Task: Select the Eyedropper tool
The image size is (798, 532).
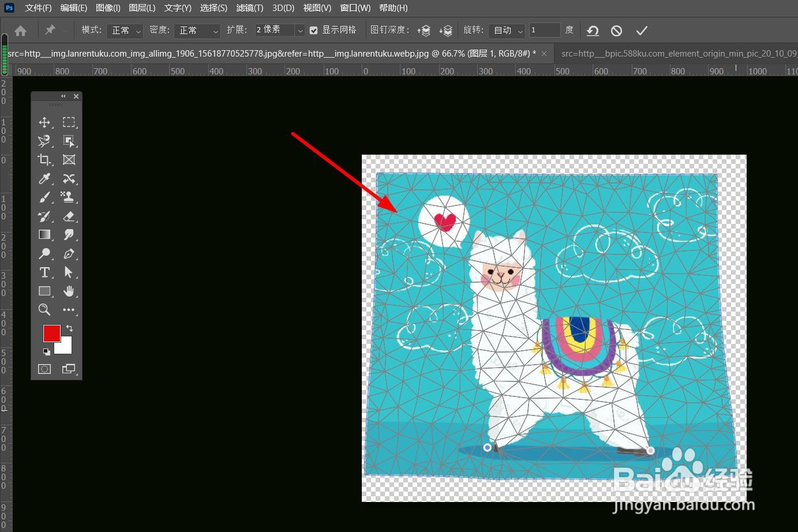Action: coord(44,178)
